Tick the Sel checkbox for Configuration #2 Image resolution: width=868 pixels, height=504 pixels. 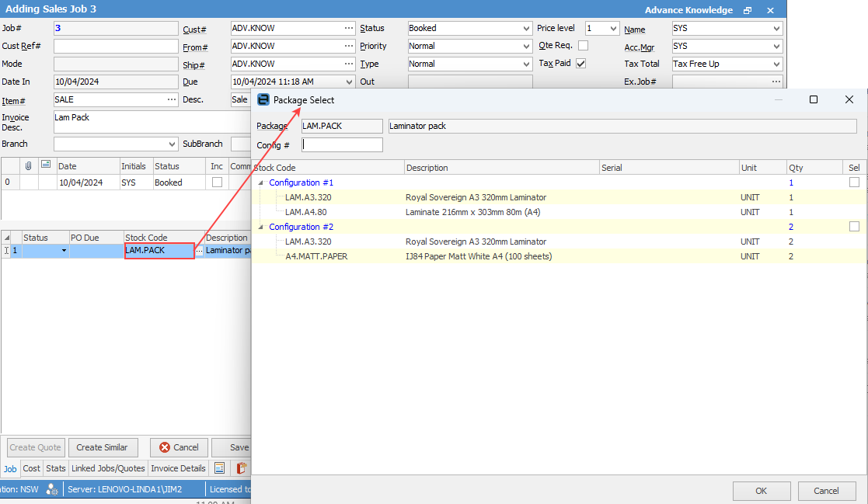[x=854, y=227]
